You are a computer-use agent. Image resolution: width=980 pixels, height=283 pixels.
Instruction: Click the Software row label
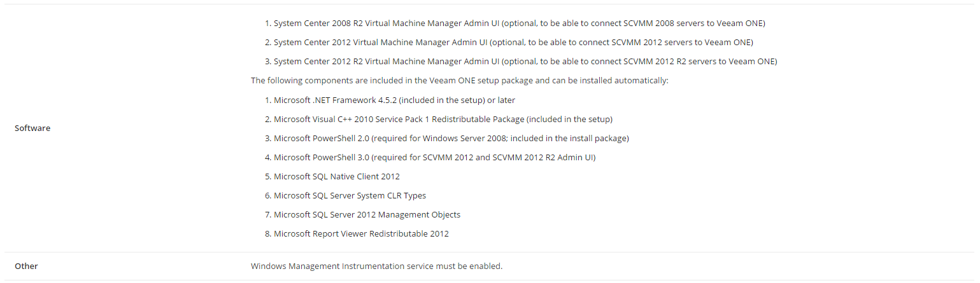(x=32, y=128)
